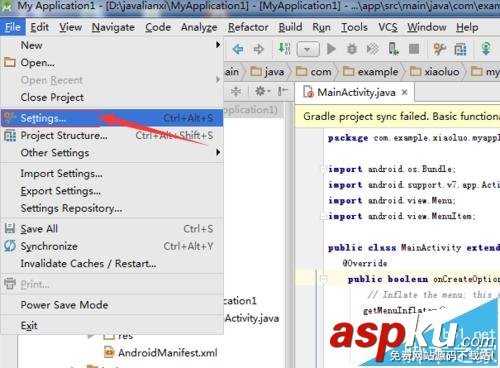Viewport: 500px width, 368px height.
Task: Open Project Structure... dialog
Action: pos(112,135)
